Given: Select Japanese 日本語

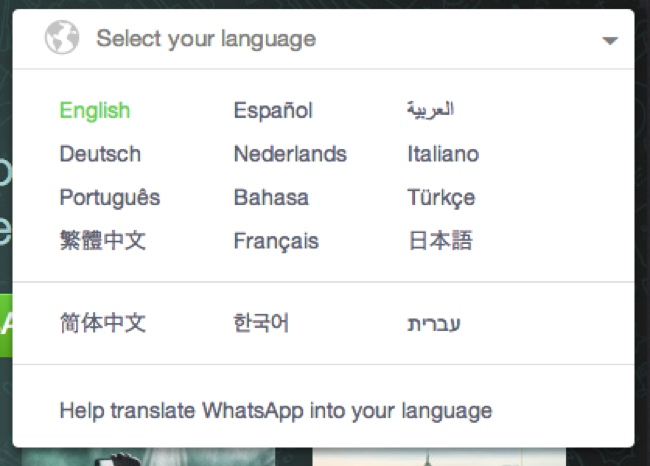Looking at the screenshot, I should pyautogui.click(x=440, y=240).
